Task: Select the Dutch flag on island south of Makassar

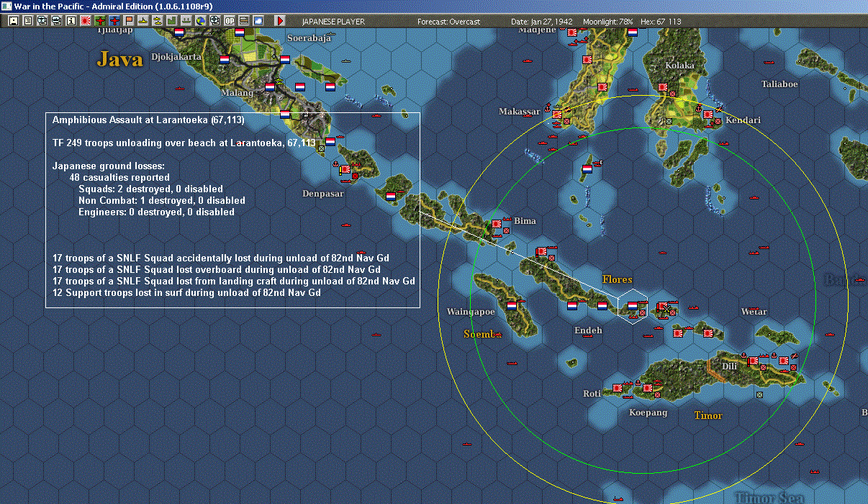Action: tap(587, 168)
